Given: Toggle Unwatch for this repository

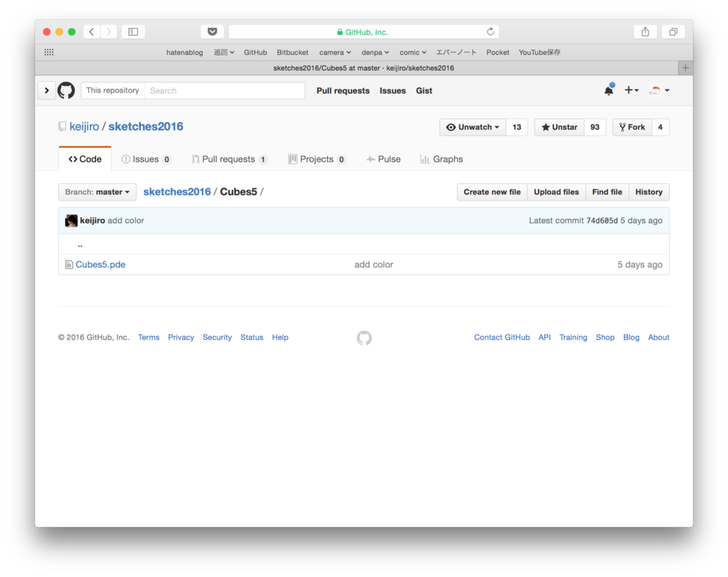Looking at the screenshot, I should (x=473, y=127).
